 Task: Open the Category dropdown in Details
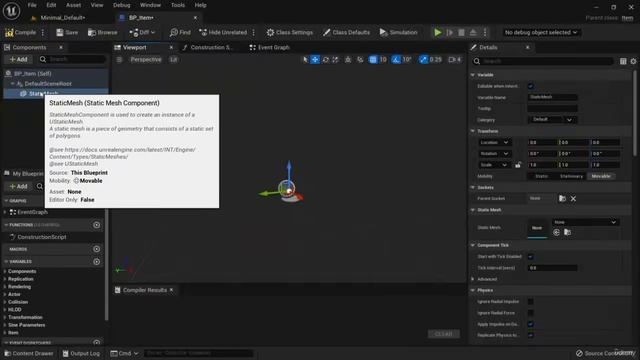(x=552, y=120)
